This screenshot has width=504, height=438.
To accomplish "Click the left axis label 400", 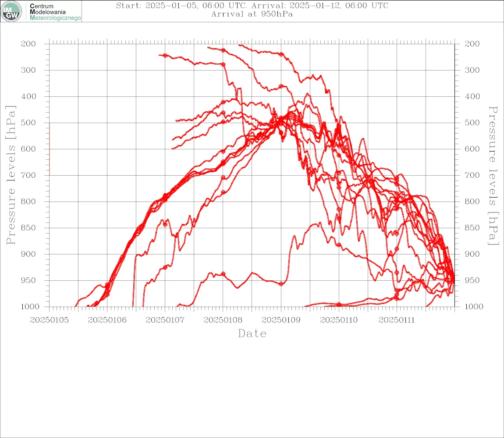I will tap(28, 96).
